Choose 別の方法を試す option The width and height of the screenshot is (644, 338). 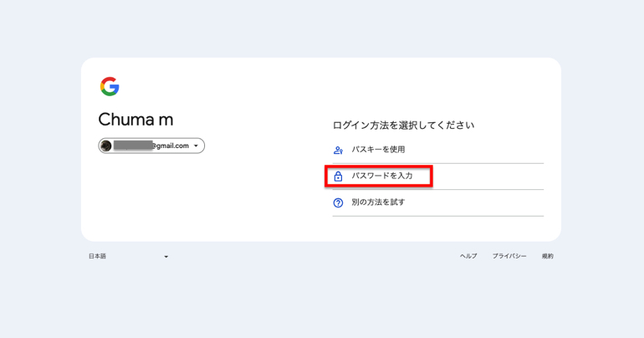(x=437, y=202)
